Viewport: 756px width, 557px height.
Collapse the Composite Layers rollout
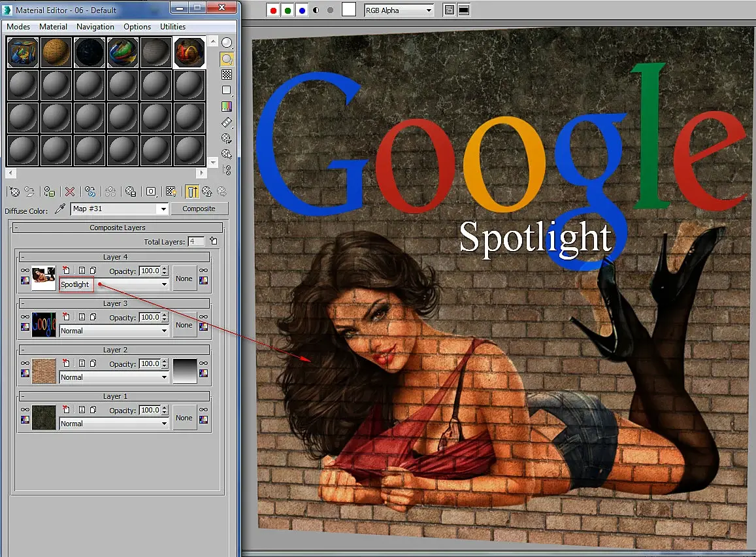15,228
